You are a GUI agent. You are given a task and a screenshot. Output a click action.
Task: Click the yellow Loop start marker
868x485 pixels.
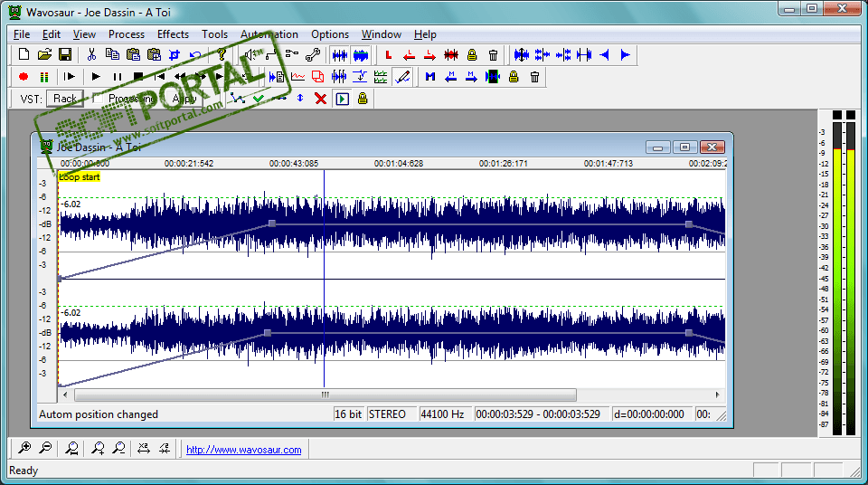pyautogui.click(x=80, y=177)
